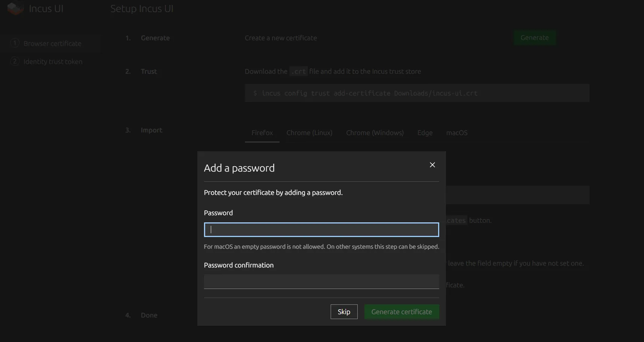Click the Incus UI title text
This screenshot has width=644, height=342.
[x=46, y=9]
